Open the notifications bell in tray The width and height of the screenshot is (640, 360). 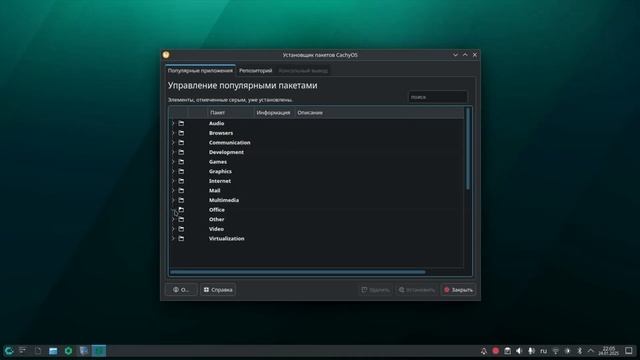click(484, 351)
